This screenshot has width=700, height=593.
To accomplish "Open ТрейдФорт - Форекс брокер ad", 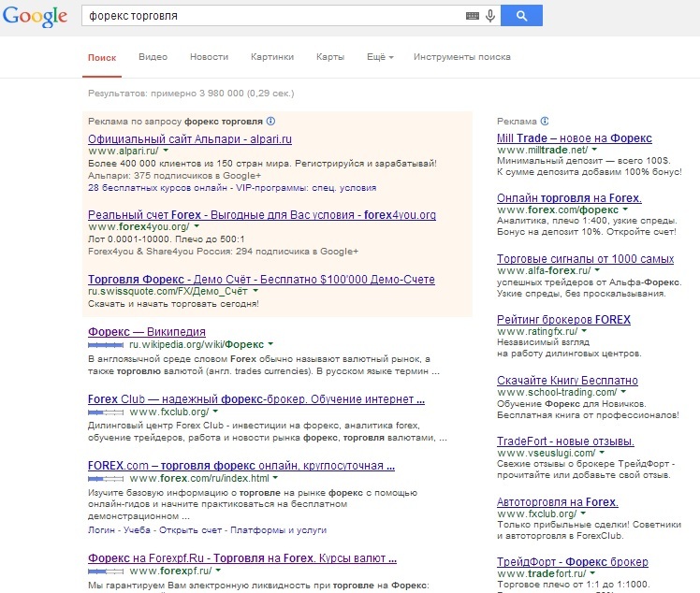I will 573,562.
